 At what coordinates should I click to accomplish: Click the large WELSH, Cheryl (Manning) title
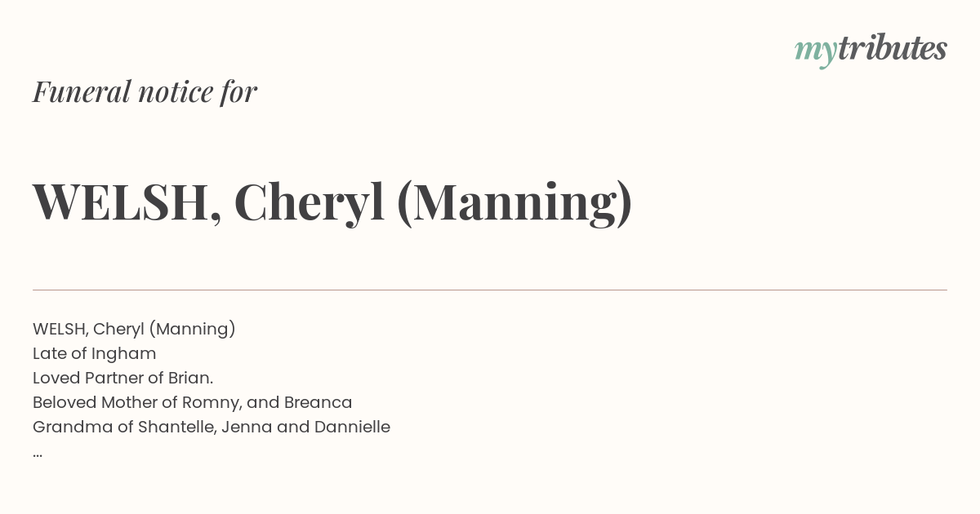tap(332, 202)
